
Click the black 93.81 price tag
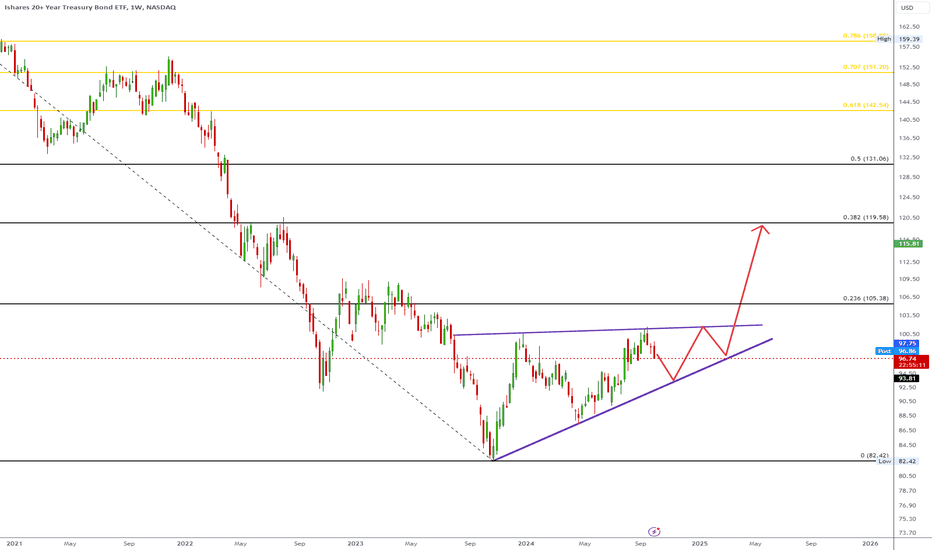click(x=907, y=379)
